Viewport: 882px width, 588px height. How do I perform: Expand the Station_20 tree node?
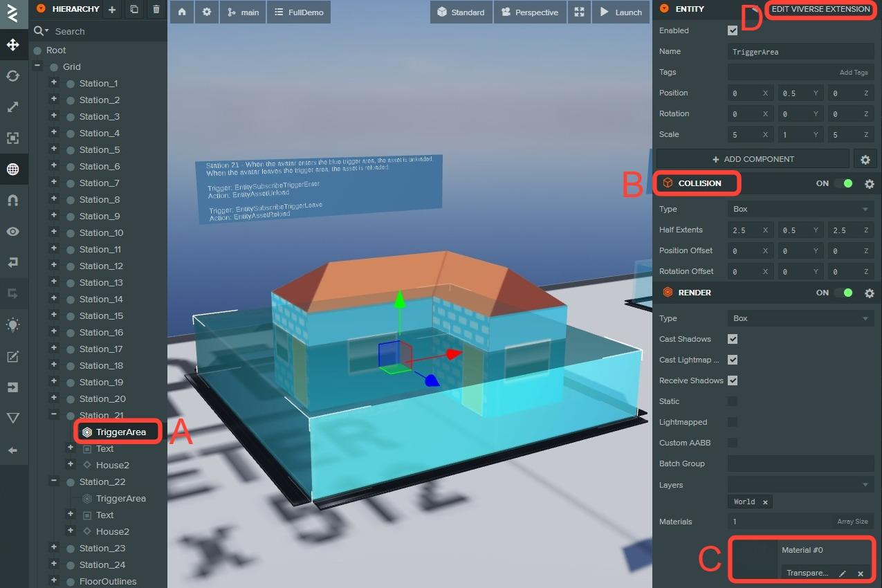54,398
